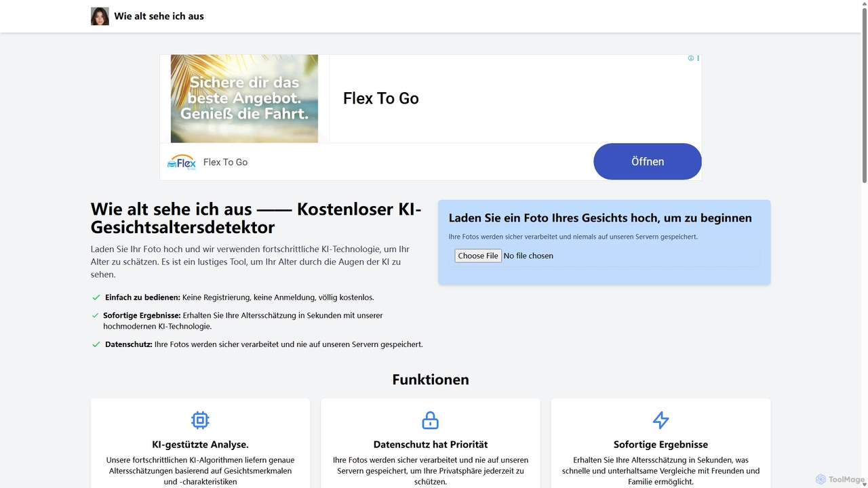The height and width of the screenshot is (488, 868).
Task: Click the 'Sofortige Ergebnisse' card title
Action: [x=660, y=445]
